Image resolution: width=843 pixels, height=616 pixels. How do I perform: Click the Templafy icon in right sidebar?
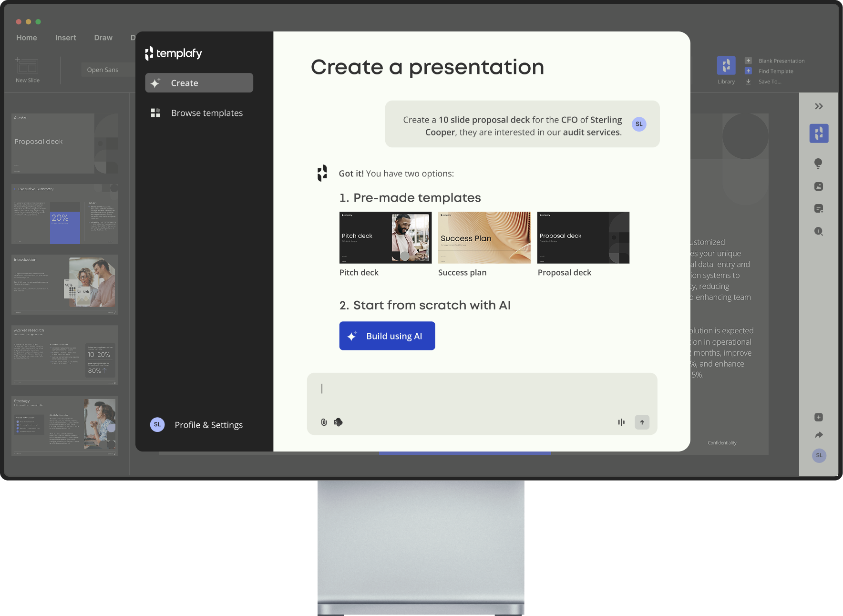[819, 133]
